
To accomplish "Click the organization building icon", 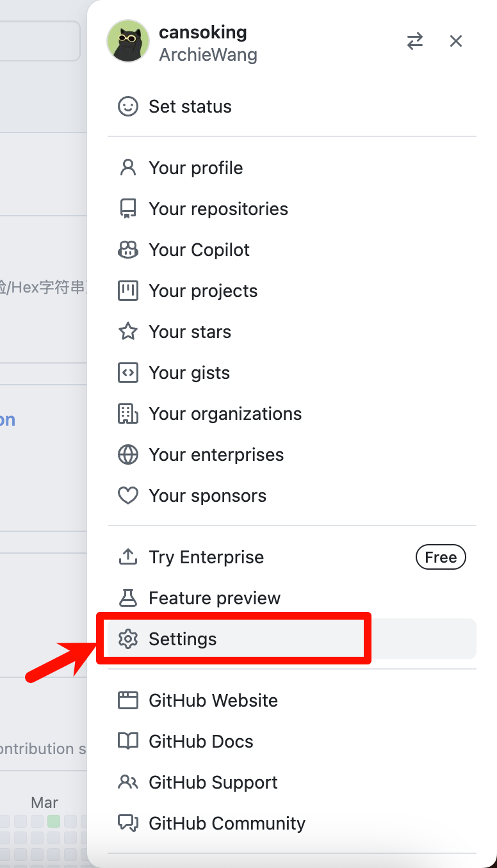I will tap(128, 414).
